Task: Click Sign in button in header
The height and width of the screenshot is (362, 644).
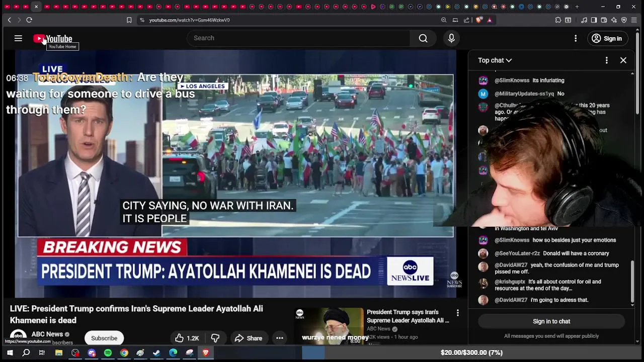Action: click(x=607, y=38)
